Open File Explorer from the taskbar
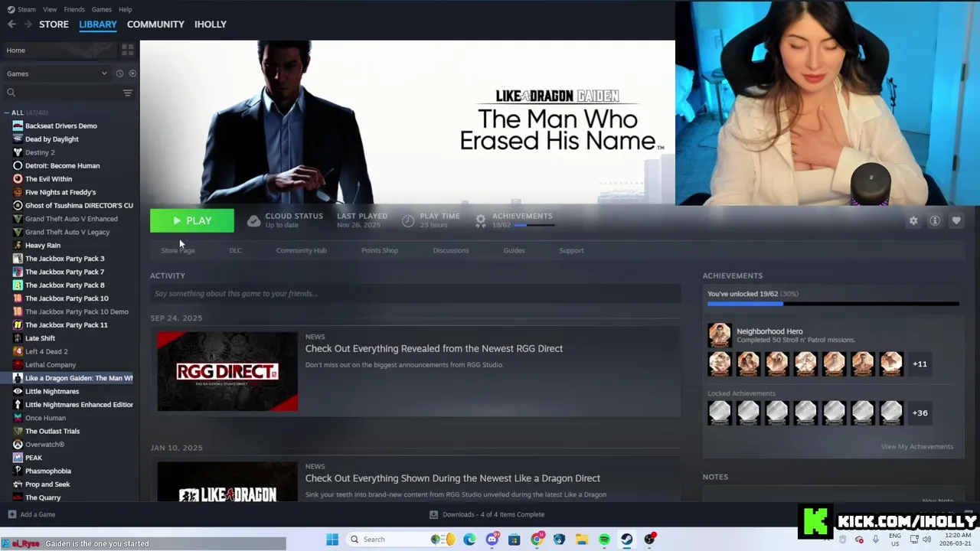This screenshot has height=551, width=980. tap(582, 540)
